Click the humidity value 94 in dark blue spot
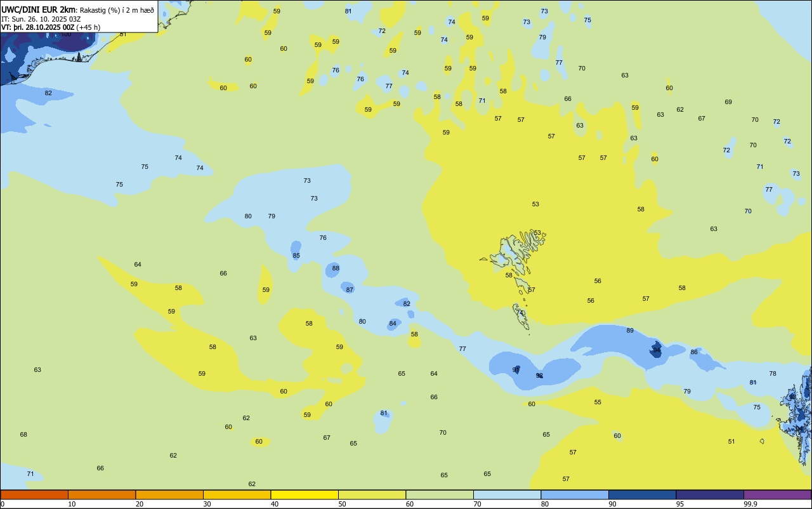This screenshot has width=812, height=509. 657,350
